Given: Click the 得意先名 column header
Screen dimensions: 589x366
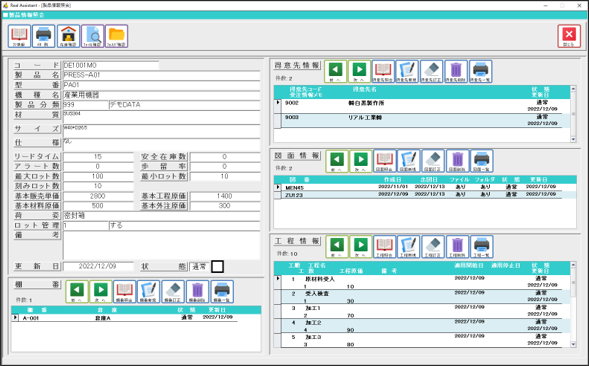Looking at the screenshot, I should tap(364, 89).
